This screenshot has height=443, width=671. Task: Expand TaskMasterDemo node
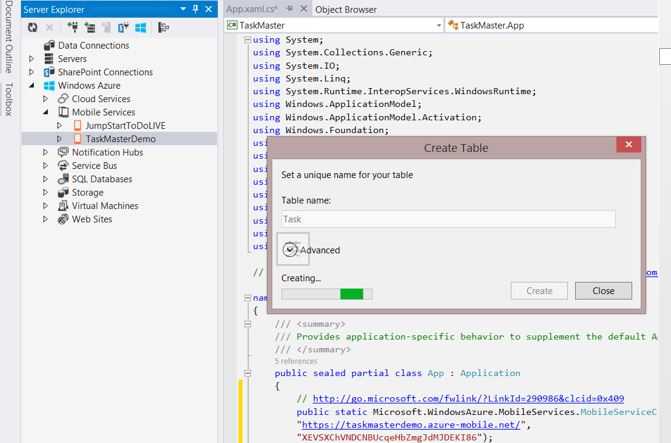click(59, 139)
